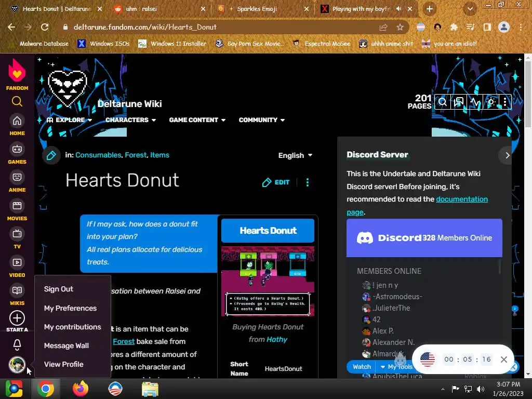Viewport: 532px width, 399px height.
Task: Open the wiki header more-options dots
Action: tap(505, 102)
